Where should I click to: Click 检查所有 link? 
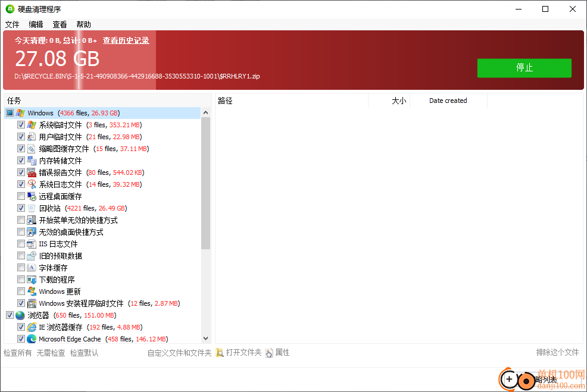[x=18, y=353]
